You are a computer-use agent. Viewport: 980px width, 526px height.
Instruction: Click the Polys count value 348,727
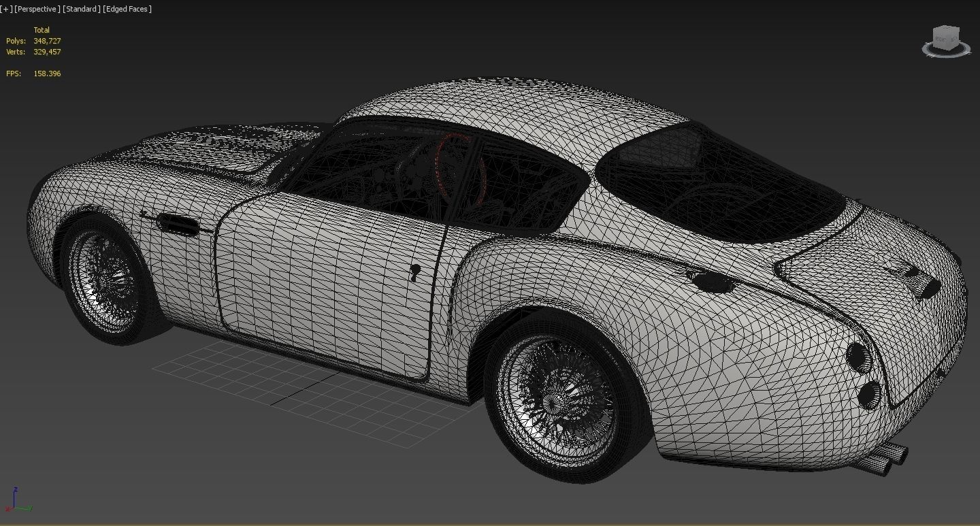[47, 41]
